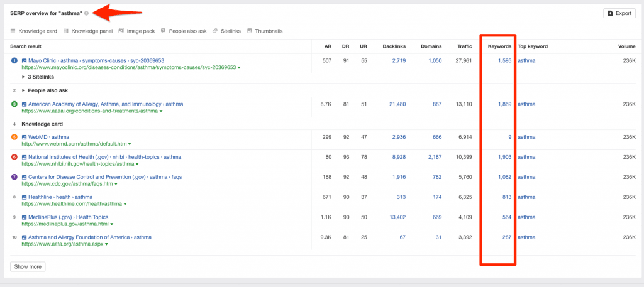644x287 pixels.
Task: Click MedlinePlus backlinks value 13,402
Action: [x=397, y=217]
